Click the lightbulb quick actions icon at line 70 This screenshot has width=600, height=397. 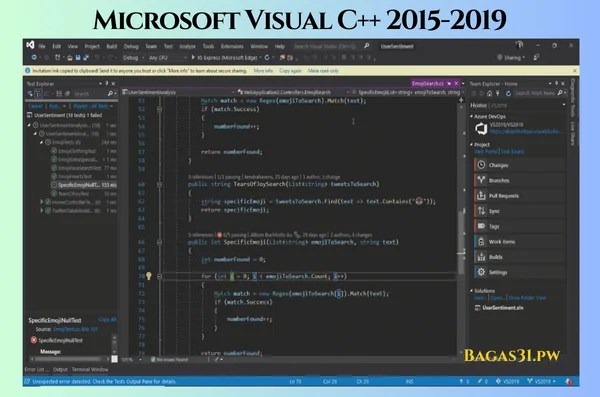tap(149, 276)
